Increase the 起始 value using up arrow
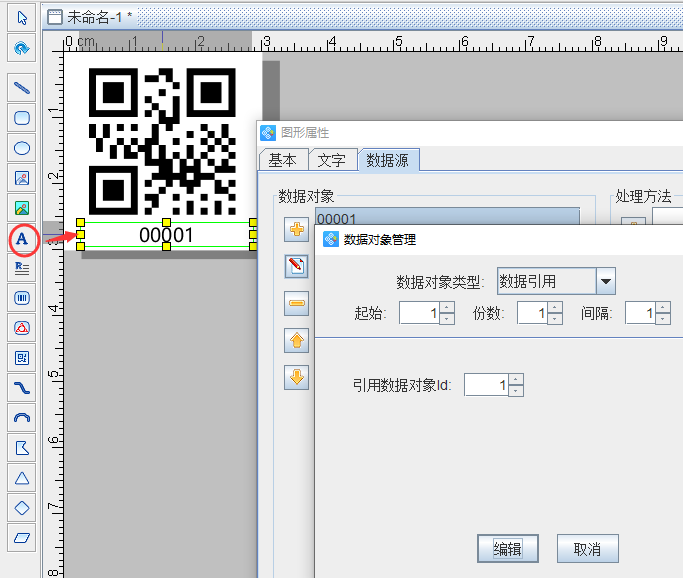683x578 pixels. (x=446, y=308)
